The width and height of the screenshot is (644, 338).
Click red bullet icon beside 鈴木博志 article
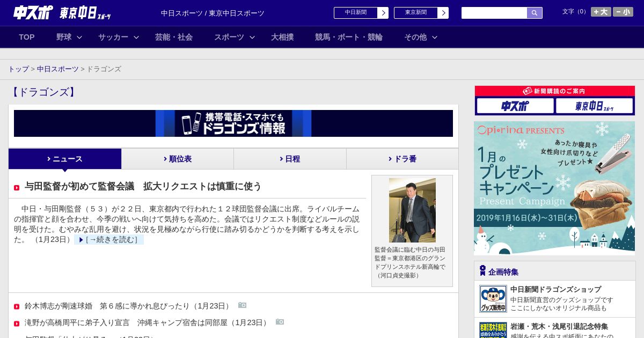[17, 307]
